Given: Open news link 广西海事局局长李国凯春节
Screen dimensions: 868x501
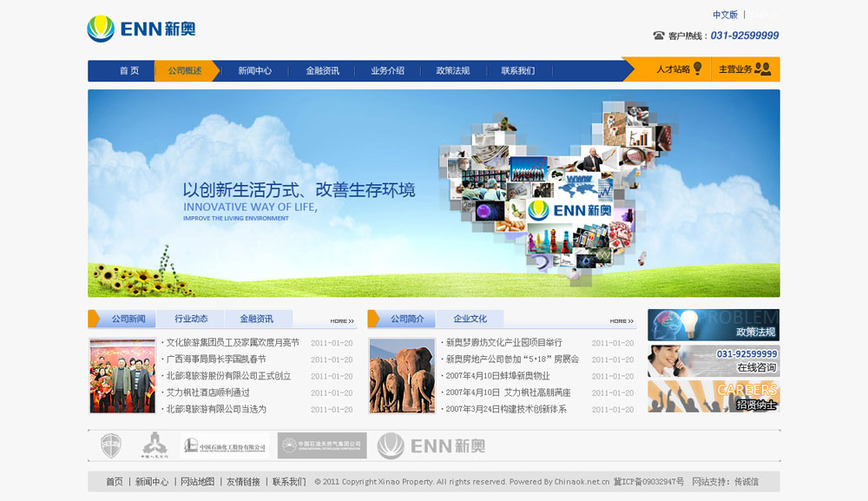Looking at the screenshot, I should point(216,359).
